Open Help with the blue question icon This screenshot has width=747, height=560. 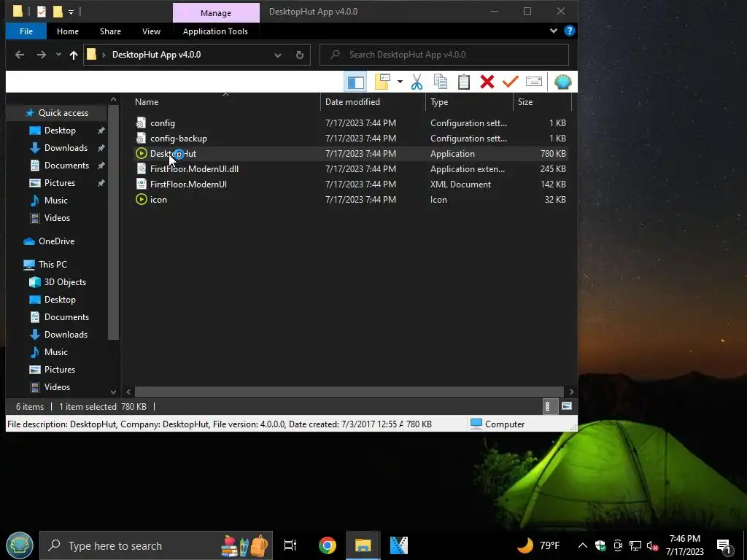(x=569, y=31)
